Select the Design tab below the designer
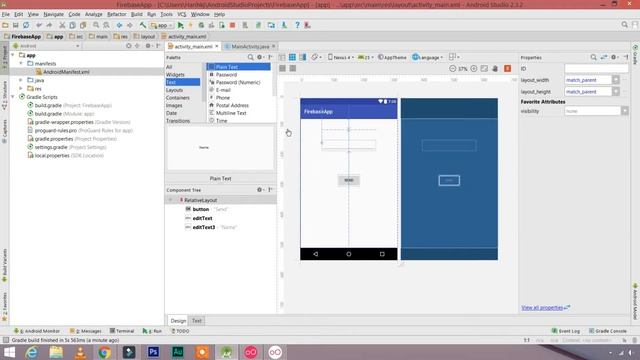Viewport: 640px width, 360px height. [x=178, y=321]
